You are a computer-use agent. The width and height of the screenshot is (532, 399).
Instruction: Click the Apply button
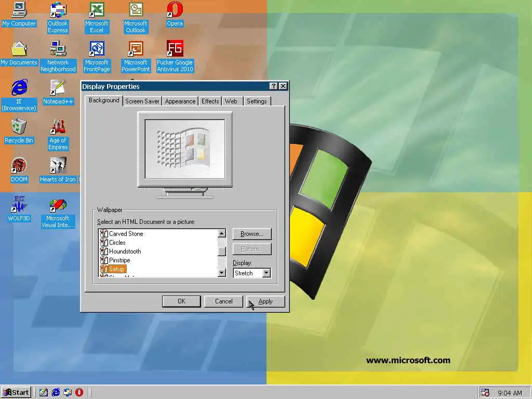coord(265,301)
